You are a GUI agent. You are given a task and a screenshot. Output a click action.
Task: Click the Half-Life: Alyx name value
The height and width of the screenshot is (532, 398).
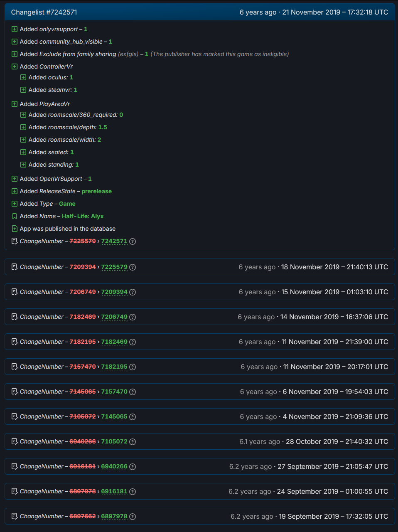[83, 216]
